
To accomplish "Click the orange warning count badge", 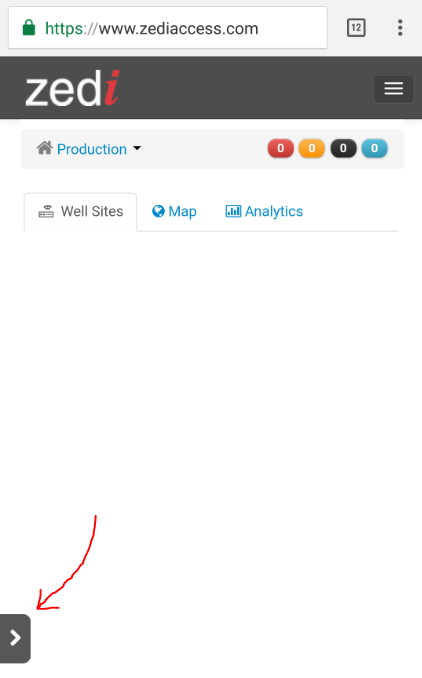I will 312,148.
